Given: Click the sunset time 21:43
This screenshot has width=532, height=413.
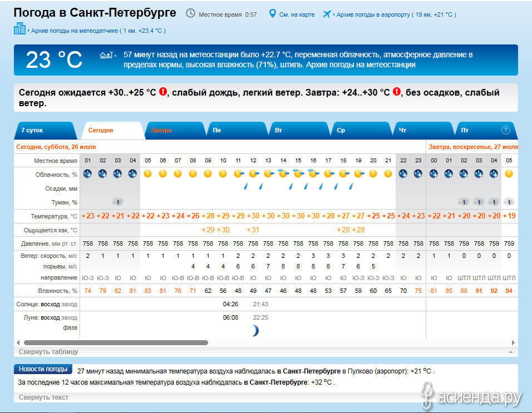Looking at the screenshot, I should 260,304.
